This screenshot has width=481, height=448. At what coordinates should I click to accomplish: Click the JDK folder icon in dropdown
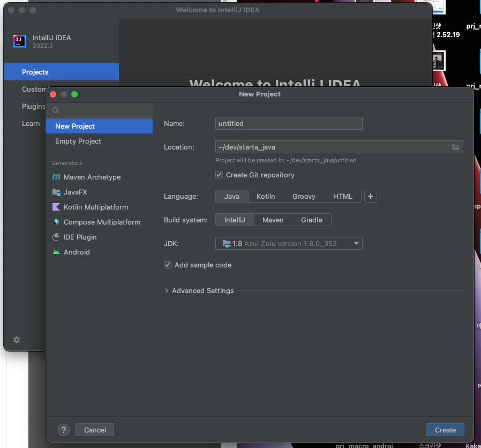(227, 244)
